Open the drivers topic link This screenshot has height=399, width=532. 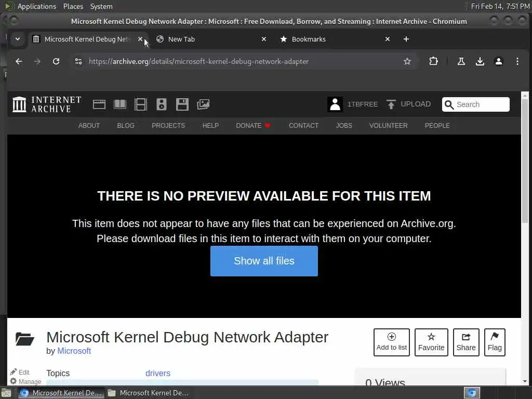click(x=158, y=373)
